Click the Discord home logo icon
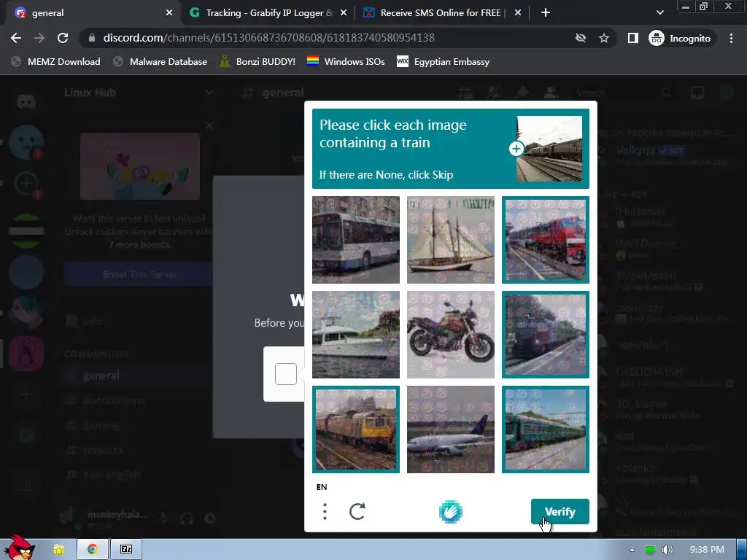747x560 pixels. click(26, 101)
